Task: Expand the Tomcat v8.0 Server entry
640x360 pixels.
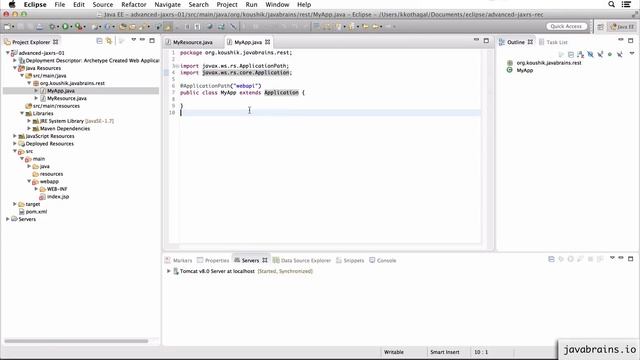Action: 168,271
